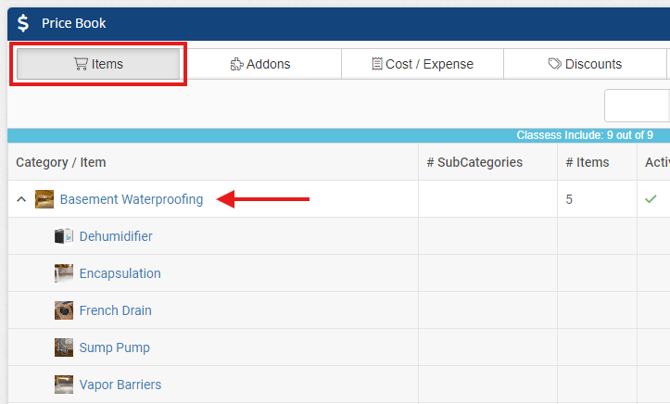The width and height of the screenshot is (670, 404).
Task: Click the Encapsulation item image
Action: 64,273
